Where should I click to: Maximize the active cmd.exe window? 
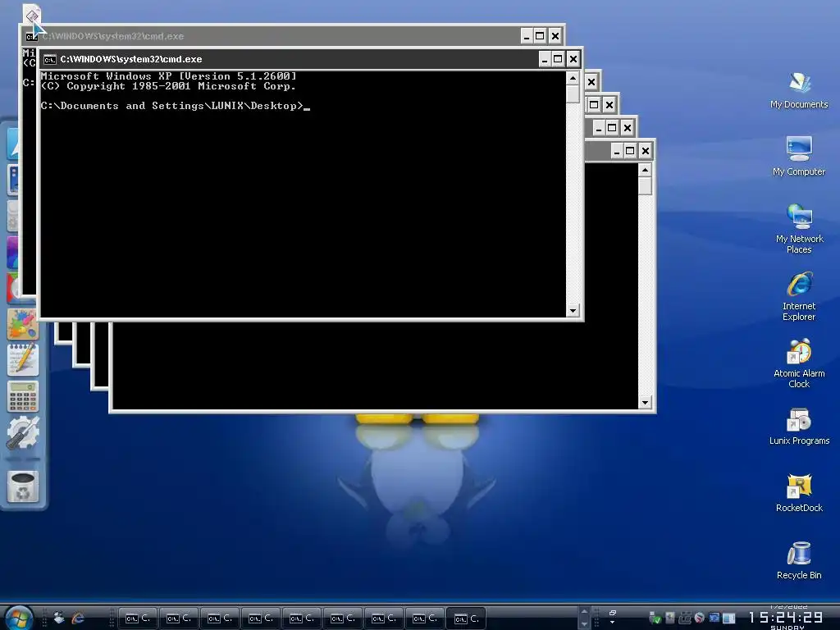(x=558, y=59)
